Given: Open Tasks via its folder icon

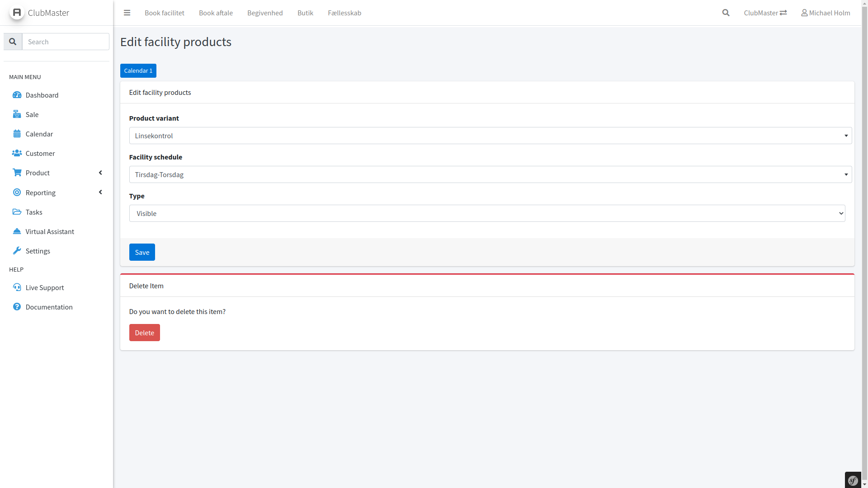Looking at the screenshot, I should (17, 212).
